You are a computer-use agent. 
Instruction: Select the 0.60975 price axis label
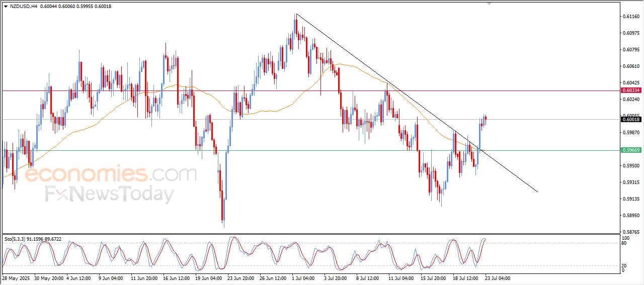[x=631, y=33]
